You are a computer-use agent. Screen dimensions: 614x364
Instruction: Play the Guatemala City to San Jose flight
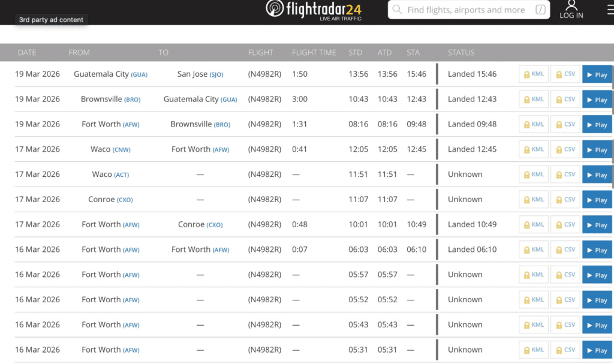pos(597,75)
